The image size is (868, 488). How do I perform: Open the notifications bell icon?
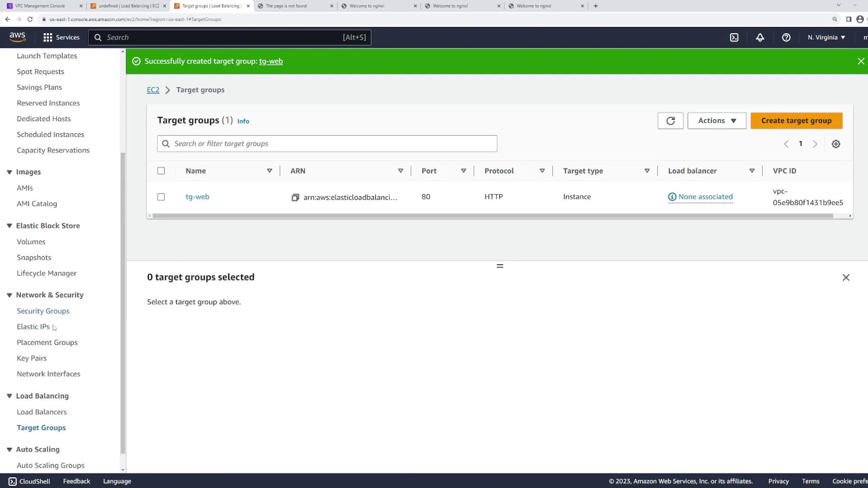760,38
